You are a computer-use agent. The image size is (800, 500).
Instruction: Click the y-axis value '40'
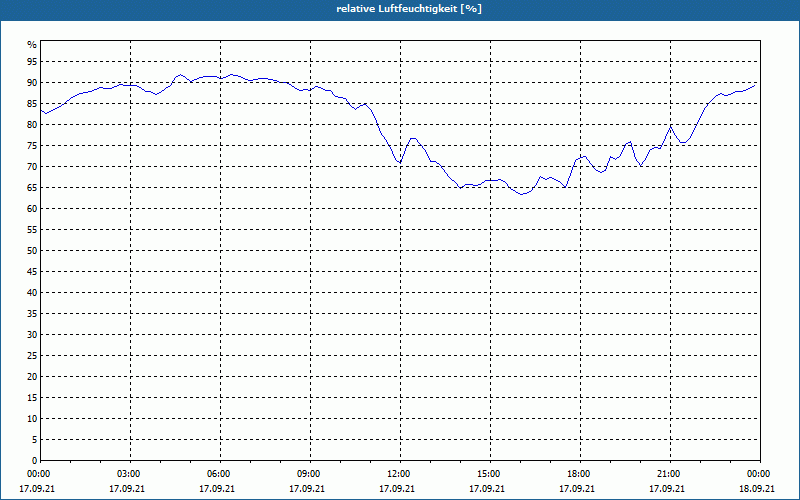click(32, 293)
